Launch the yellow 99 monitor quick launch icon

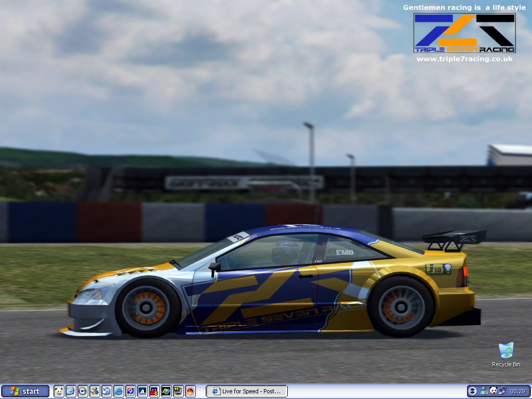pos(178,391)
